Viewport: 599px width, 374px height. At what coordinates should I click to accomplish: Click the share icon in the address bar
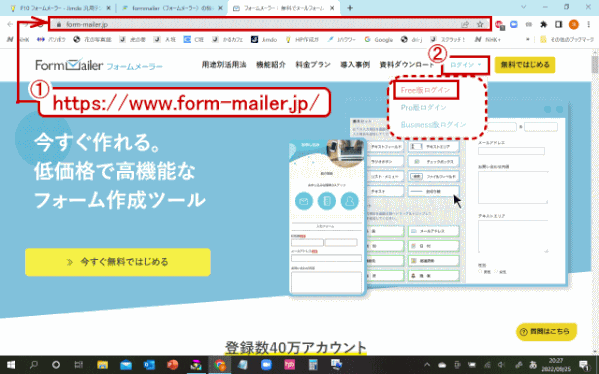(x=465, y=24)
